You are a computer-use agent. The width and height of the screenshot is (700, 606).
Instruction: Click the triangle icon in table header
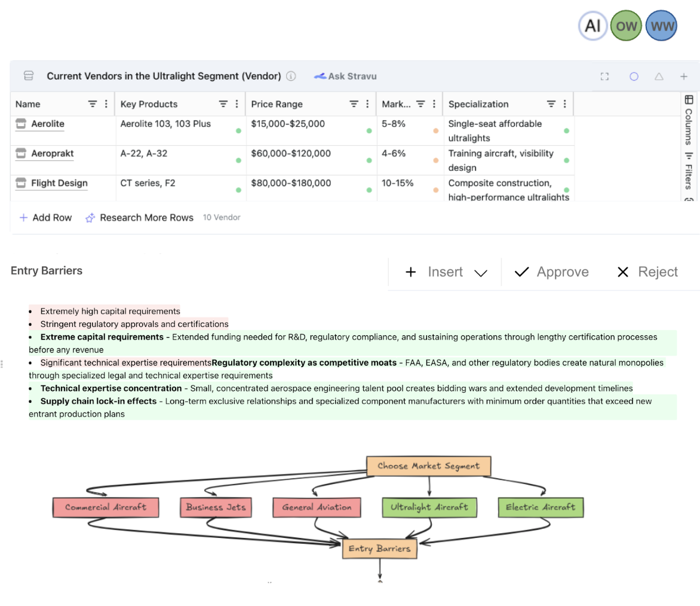tap(659, 76)
